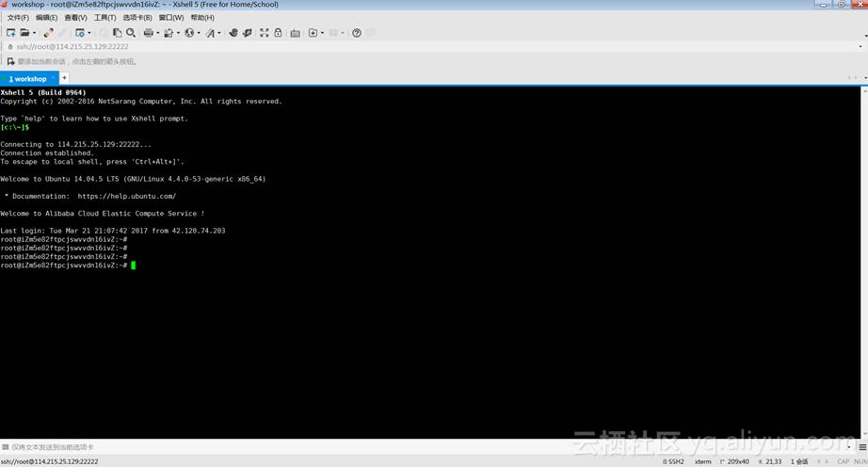Click 'Welcome to Alibaba Cloud Elastic Compute Service' line

pos(103,213)
